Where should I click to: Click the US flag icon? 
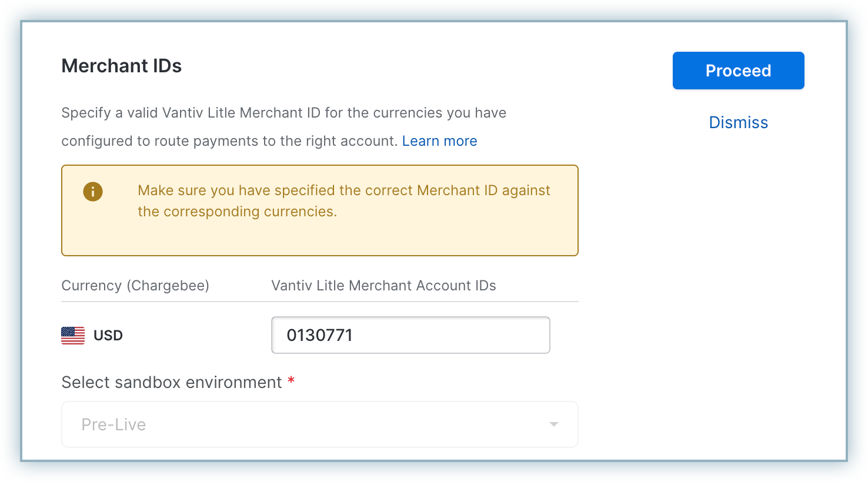(x=73, y=336)
